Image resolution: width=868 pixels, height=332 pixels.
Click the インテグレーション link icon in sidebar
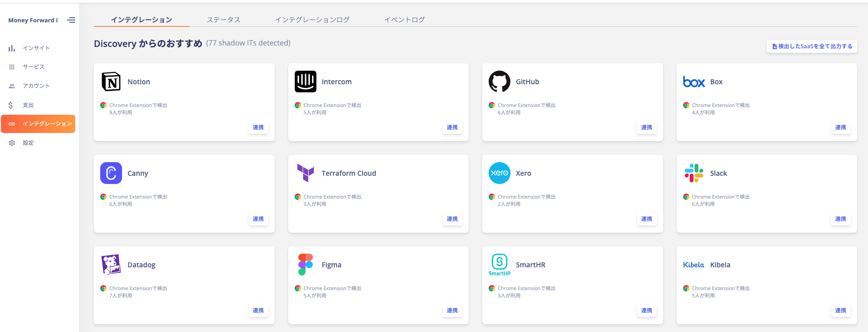click(x=12, y=124)
